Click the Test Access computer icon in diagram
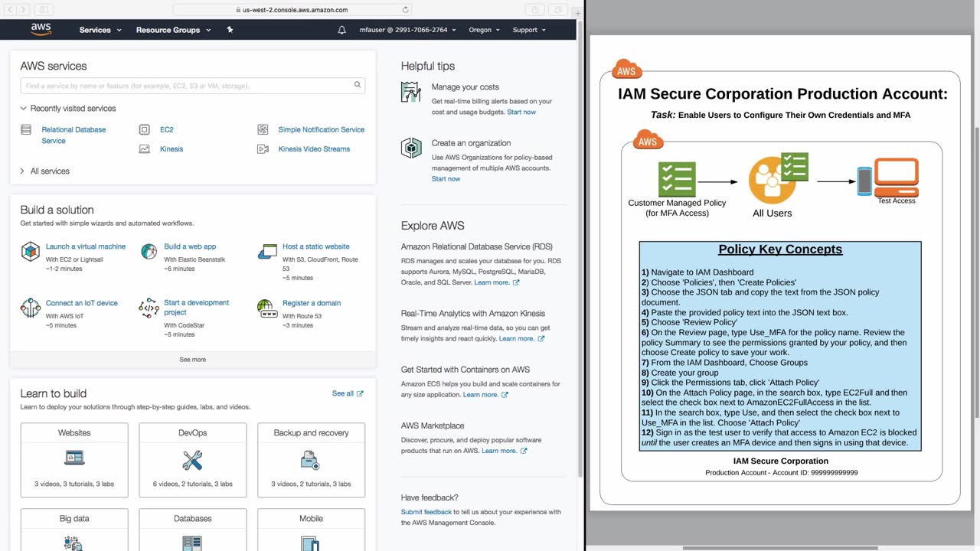980x551 pixels. point(888,178)
